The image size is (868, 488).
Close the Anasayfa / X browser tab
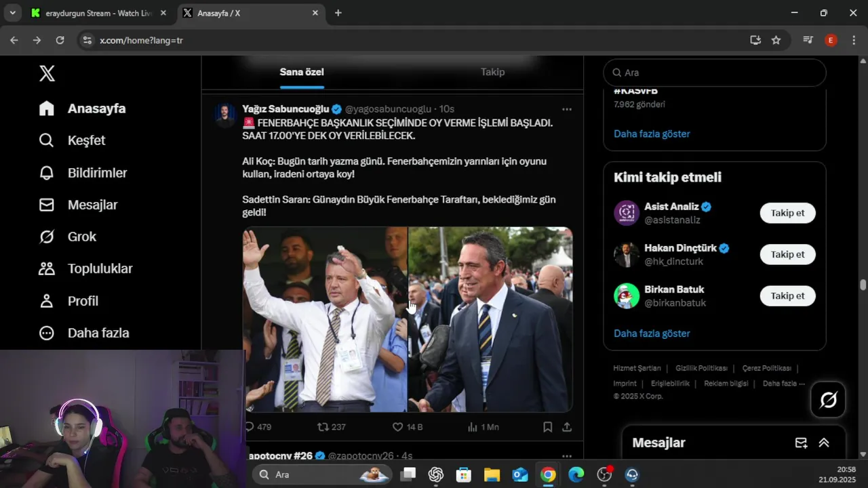[x=315, y=13]
